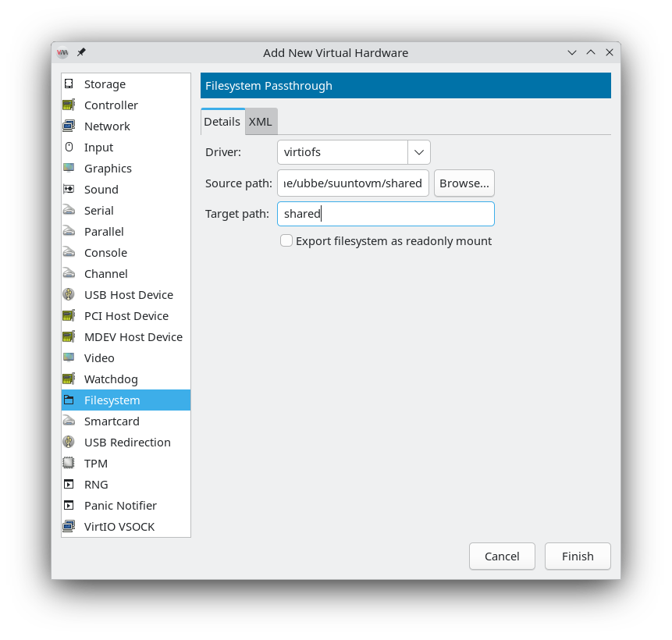Enable Export filesystem as readonly mount
This screenshot has width=672, height=640.
286,241
